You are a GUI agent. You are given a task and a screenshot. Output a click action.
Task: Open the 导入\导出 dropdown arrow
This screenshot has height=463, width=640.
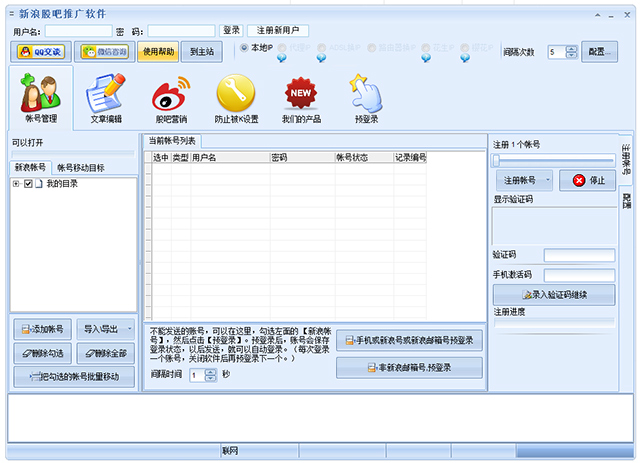click(130, 329)
